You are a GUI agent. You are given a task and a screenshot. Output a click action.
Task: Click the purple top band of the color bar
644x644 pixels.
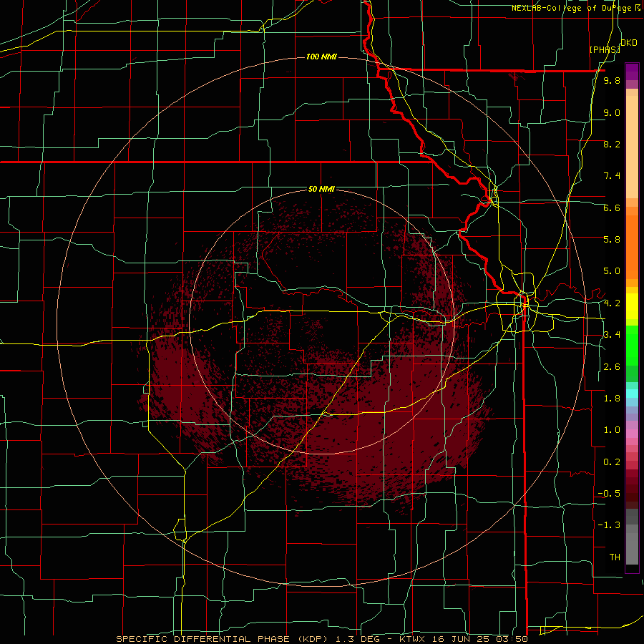pyautogui.click(x=632, y=72)
